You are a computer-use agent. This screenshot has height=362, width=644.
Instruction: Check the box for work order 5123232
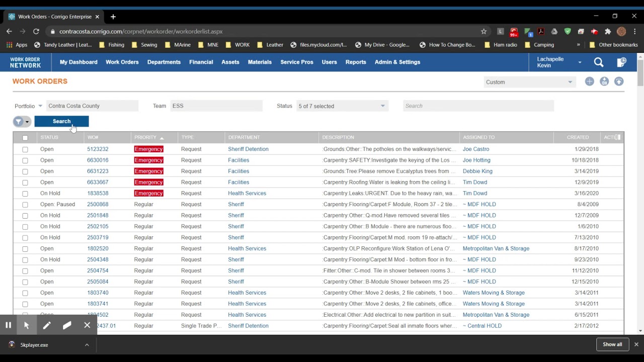point(25,149)
